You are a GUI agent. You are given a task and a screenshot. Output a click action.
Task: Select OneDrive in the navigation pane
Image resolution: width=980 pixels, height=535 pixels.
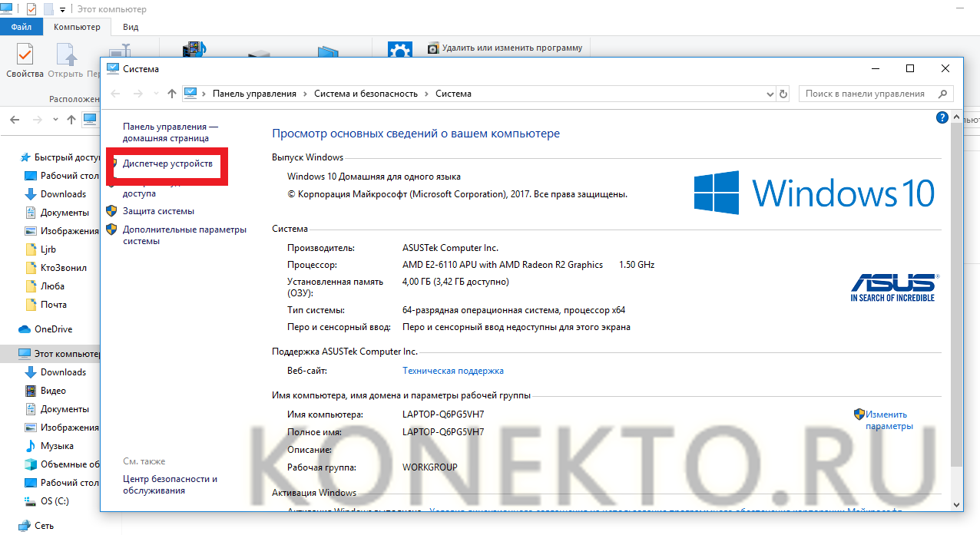click(x=53, y=329)
